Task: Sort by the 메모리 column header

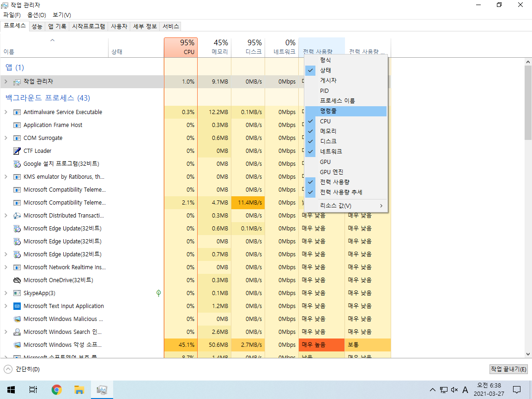Action: [214, 48]
